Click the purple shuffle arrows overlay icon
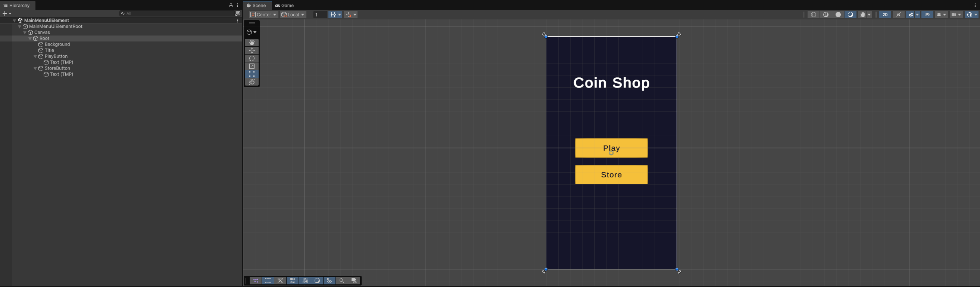This screenshot has width=980, height=287. [256, 281]
